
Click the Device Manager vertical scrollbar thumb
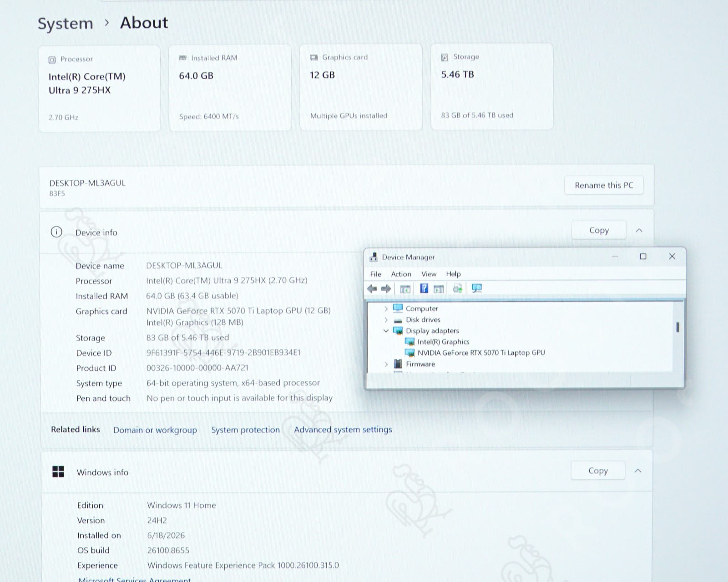[677, 327]
